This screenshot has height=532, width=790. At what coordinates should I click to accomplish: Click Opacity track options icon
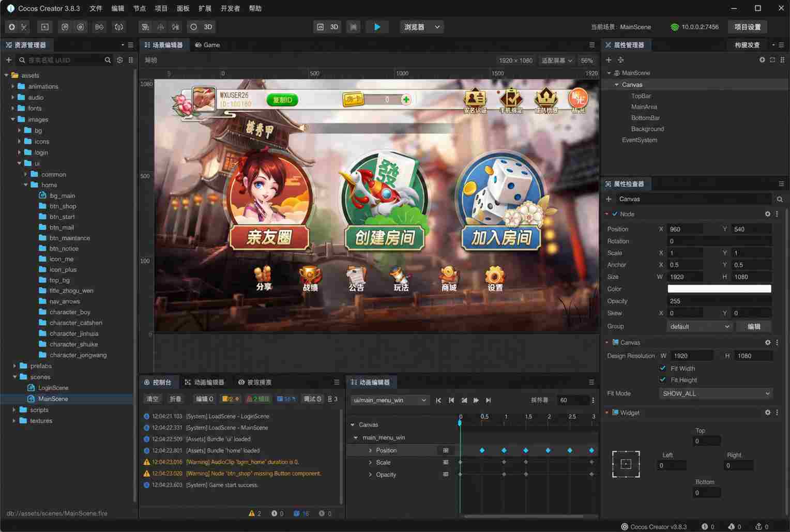point(446,474)
